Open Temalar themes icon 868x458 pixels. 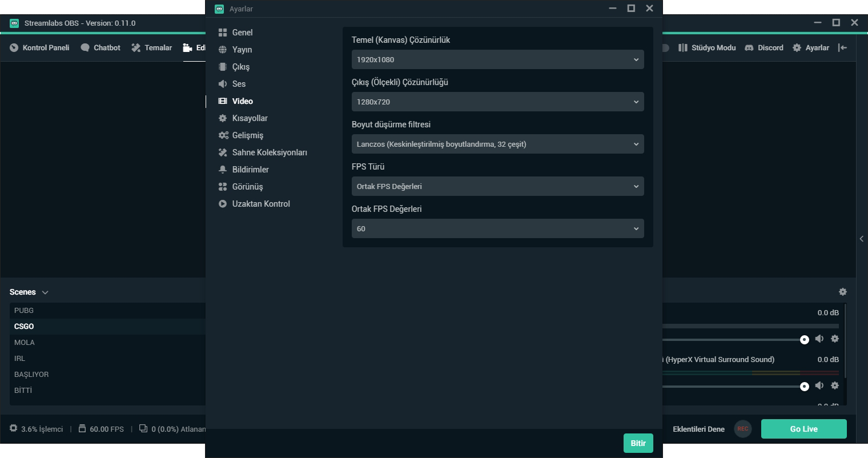tap(136, 48)
